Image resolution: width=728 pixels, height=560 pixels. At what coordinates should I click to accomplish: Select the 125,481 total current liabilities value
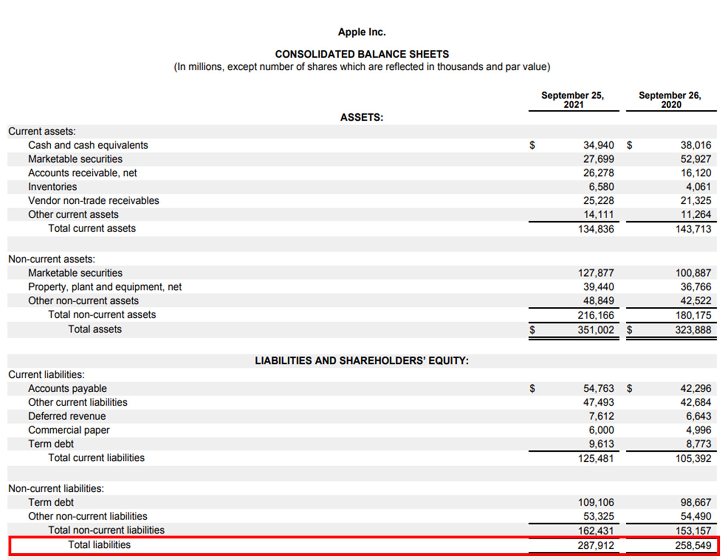point(596,459)
